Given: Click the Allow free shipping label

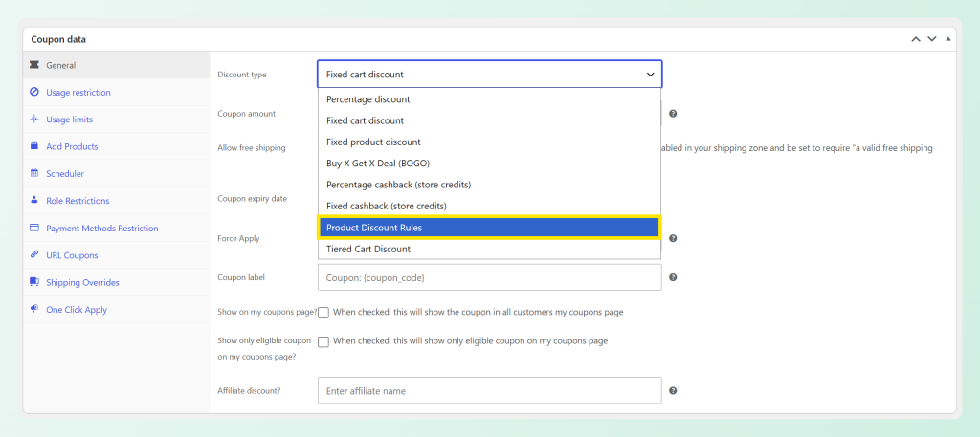Looking at the screenshot, I should point(252,148).
